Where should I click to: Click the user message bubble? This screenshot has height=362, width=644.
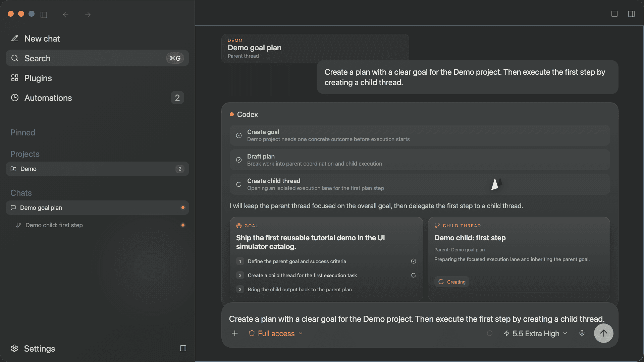(x=467, y=77)
